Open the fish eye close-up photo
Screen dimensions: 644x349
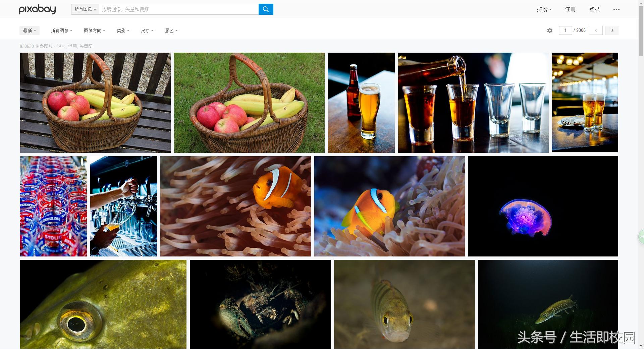point(103,304)
